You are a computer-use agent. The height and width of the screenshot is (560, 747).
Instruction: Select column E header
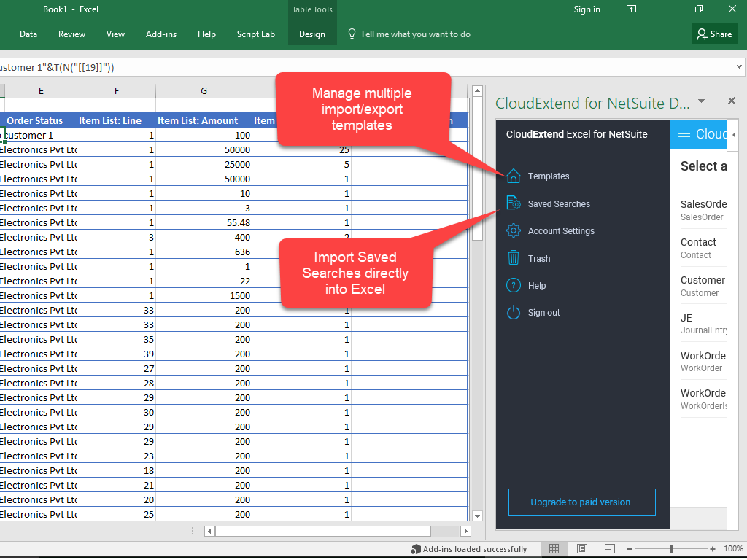[x=41, y=91]
